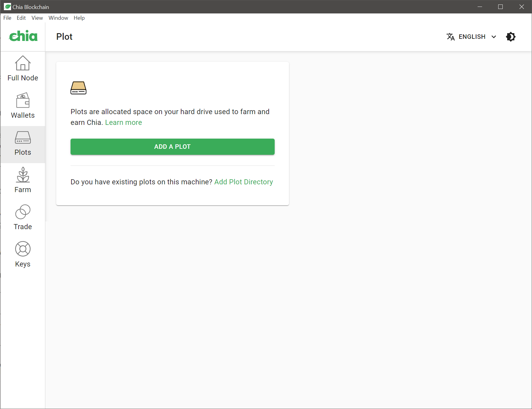Click the ADD A PLOT button
Viewport: 532px width, 409px height.
tap(172, 147)
